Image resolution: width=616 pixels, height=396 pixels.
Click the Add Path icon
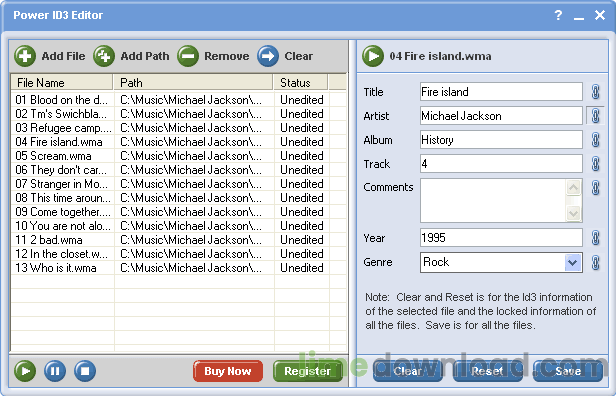coord(104,56)
